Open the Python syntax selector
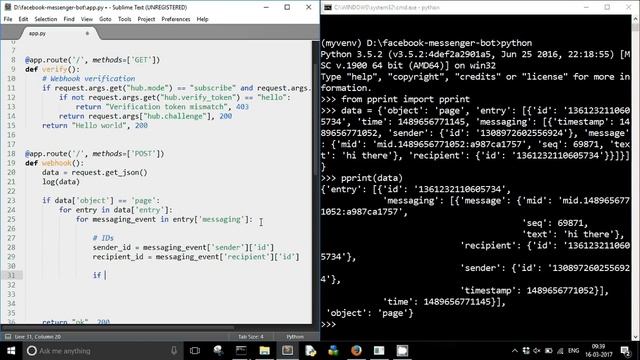640x360 pixels. tap(295, 337)
